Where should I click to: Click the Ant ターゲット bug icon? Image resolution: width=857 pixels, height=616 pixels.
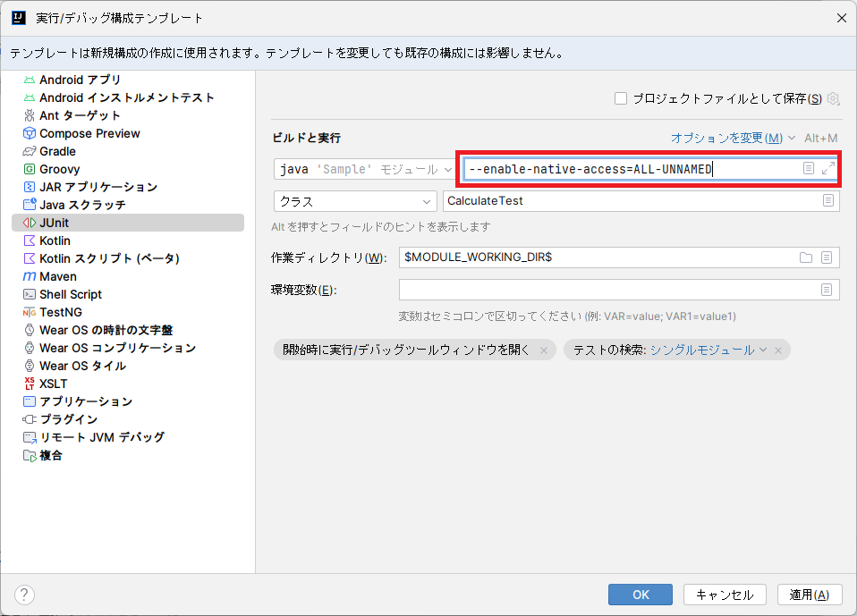[x=30, y=115]
